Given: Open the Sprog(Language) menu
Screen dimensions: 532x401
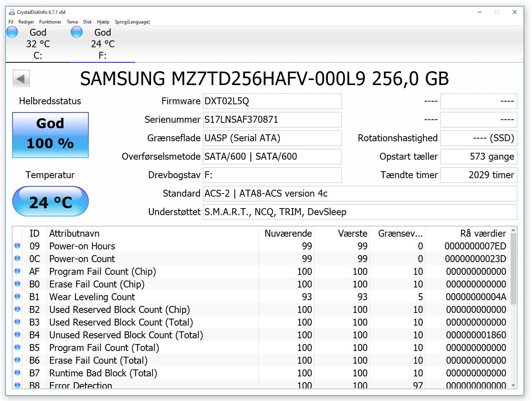Looking at the screenshot, I should (x=132, y=22).
